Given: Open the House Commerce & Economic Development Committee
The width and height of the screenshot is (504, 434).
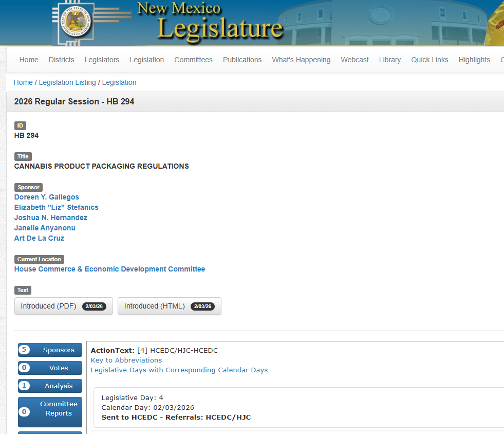Looking at the screenshot, I should point(109,269).
